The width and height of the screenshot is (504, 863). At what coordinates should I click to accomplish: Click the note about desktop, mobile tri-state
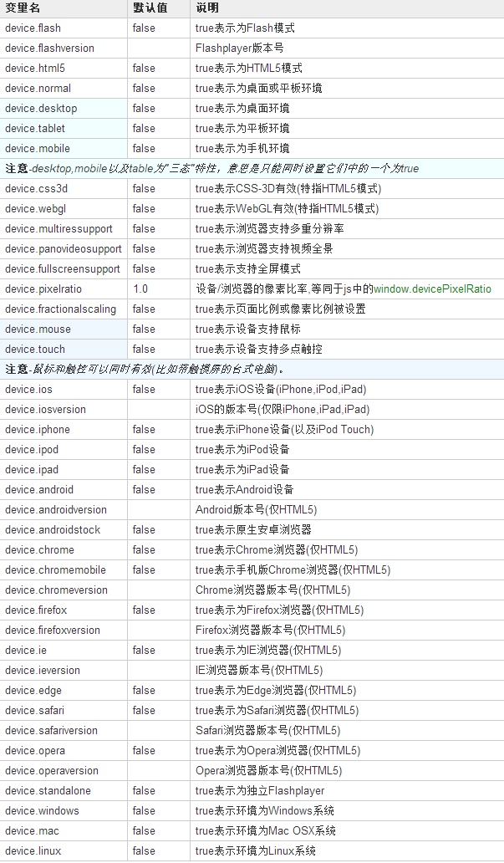click(212, 168)
